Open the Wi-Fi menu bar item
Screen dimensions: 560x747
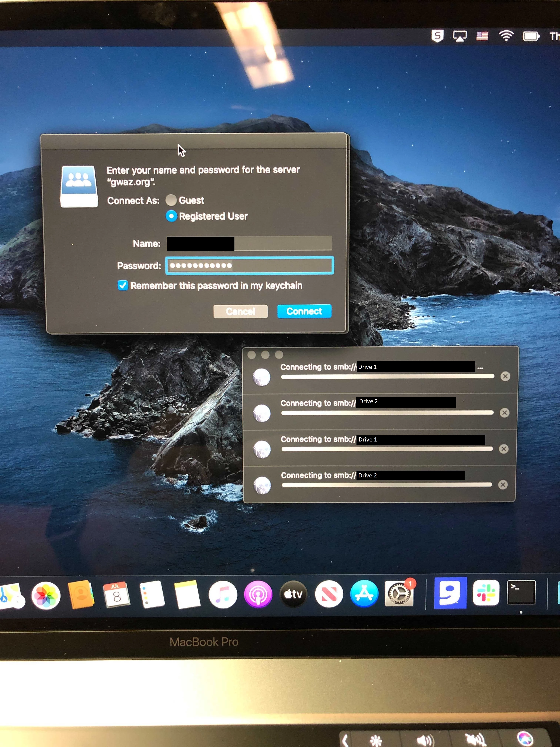pyautogui.click(x=506, y=36)
